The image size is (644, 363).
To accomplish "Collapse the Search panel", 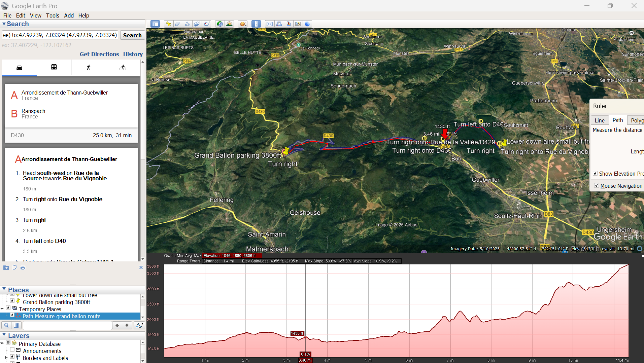I will tap(4, 24).
